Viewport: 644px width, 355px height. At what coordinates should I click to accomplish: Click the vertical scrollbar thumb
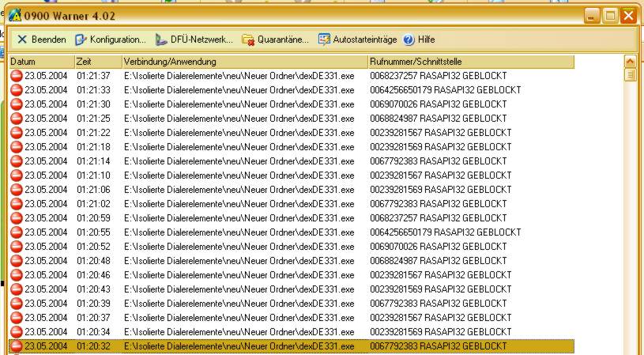(x=630, y=75)
